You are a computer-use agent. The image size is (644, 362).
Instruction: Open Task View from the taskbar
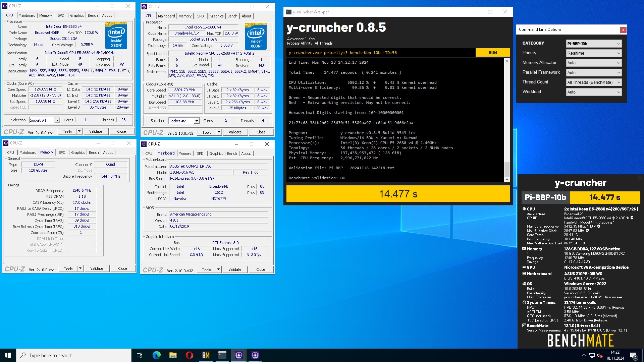[x=140, y=355]
